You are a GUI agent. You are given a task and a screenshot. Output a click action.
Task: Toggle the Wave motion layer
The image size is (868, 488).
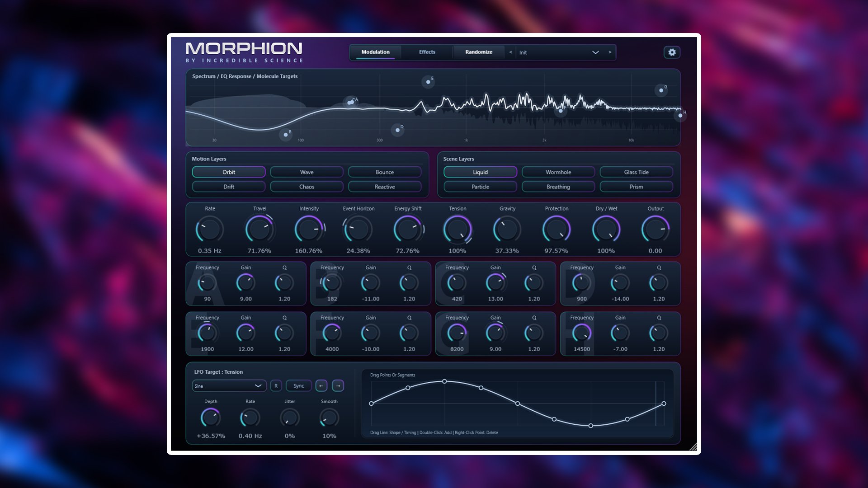[307, 172]
